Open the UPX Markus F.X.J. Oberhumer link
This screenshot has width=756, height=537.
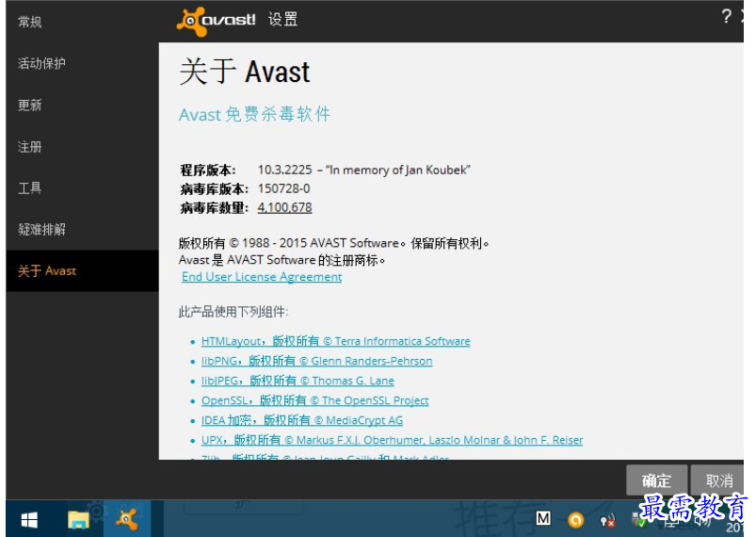coord(392,440)
